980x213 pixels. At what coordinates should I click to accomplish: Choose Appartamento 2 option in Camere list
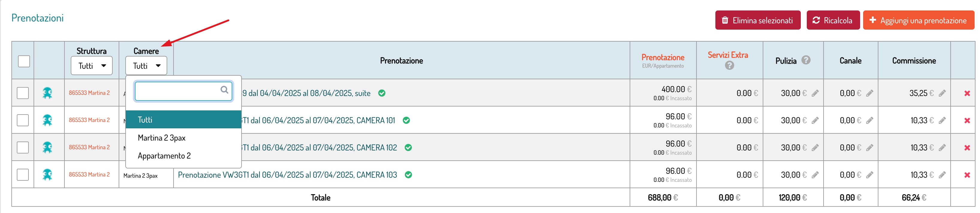pyautogui.click(x=164, y=156)
